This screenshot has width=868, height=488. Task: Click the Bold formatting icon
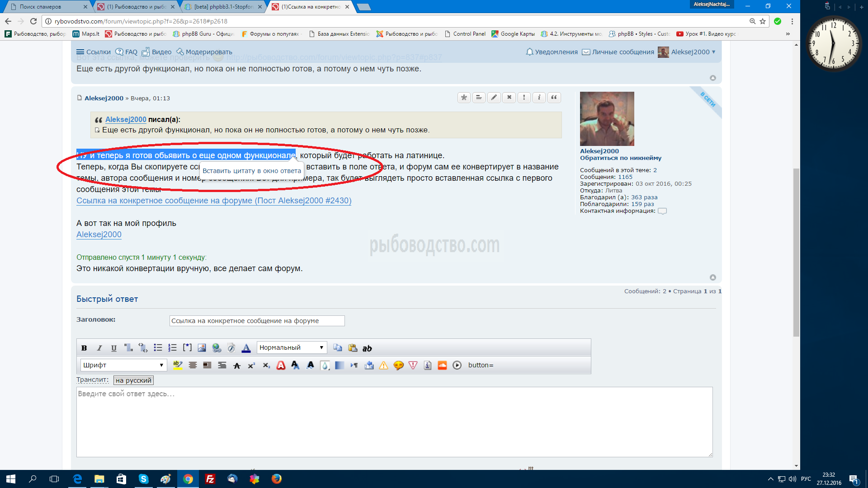coord(84,348)
